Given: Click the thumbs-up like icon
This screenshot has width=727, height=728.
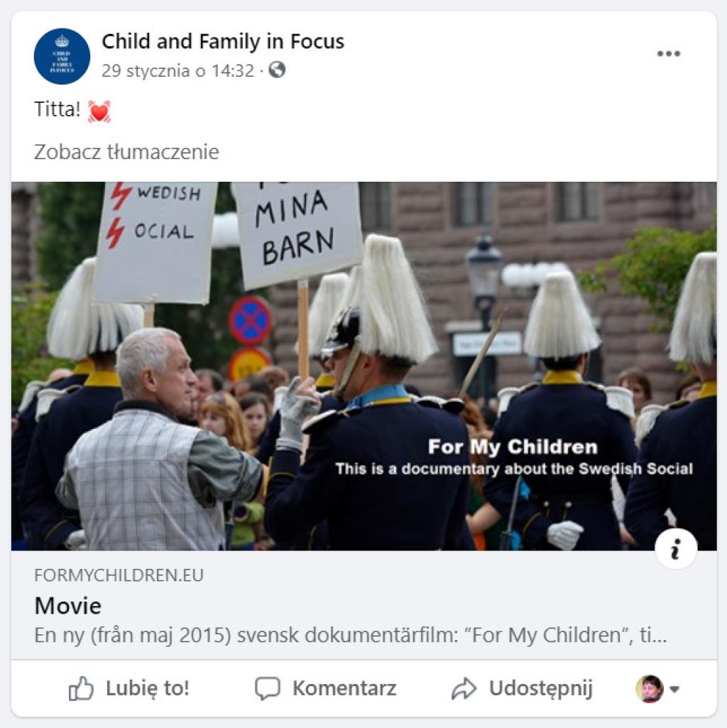Looking at the screenshot, I should [81, 688].
